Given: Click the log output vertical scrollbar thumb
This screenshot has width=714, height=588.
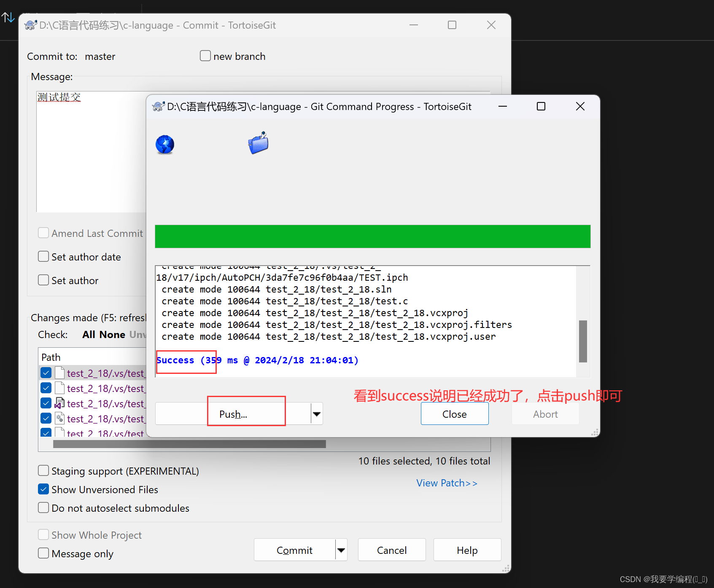Looking at the screenshot, I should (x=583, y=341).
